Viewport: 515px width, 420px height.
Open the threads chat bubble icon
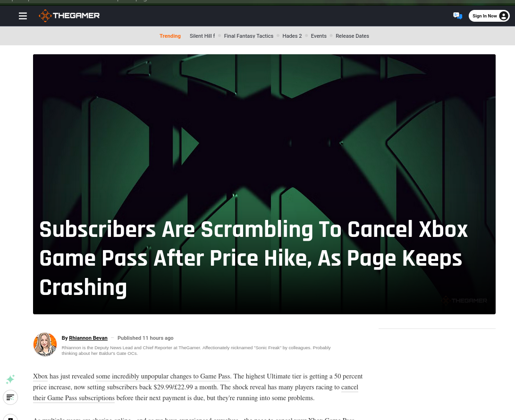457,16
